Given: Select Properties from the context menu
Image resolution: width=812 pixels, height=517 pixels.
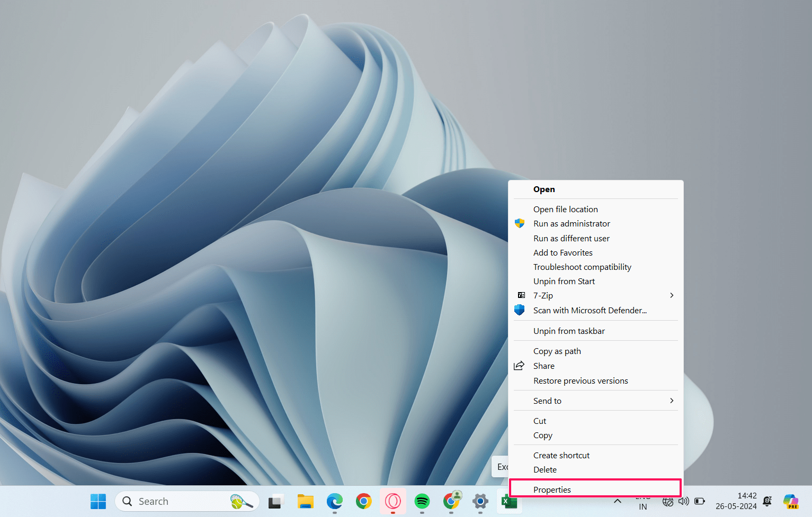Looking at the screenshot, I should (552, 489).
